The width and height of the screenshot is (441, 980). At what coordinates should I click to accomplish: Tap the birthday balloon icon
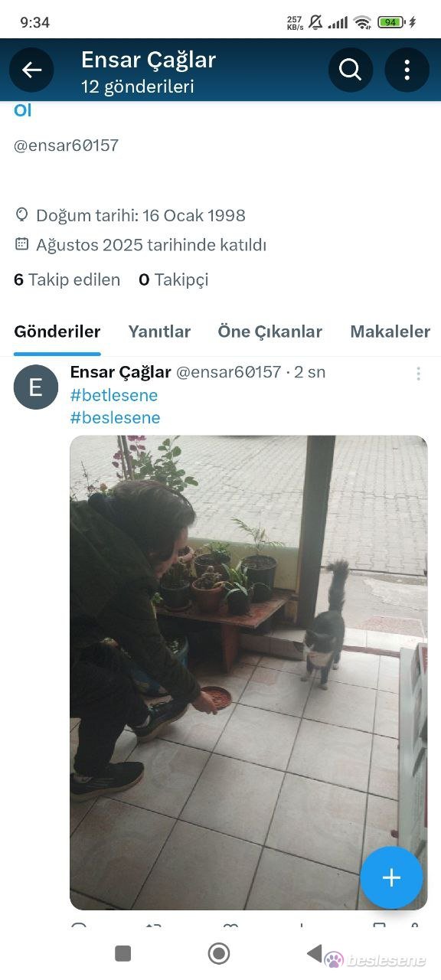click(21, 215)
